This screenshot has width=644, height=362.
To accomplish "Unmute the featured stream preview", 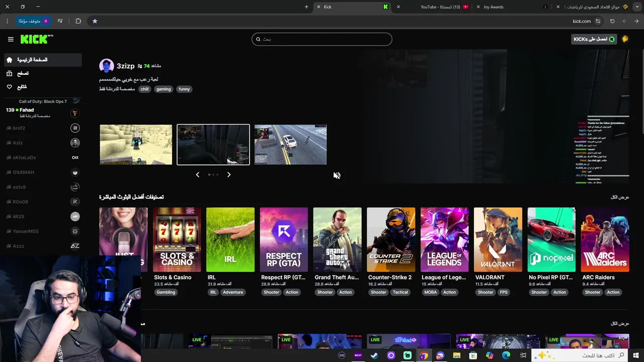I will pos(337,175).
